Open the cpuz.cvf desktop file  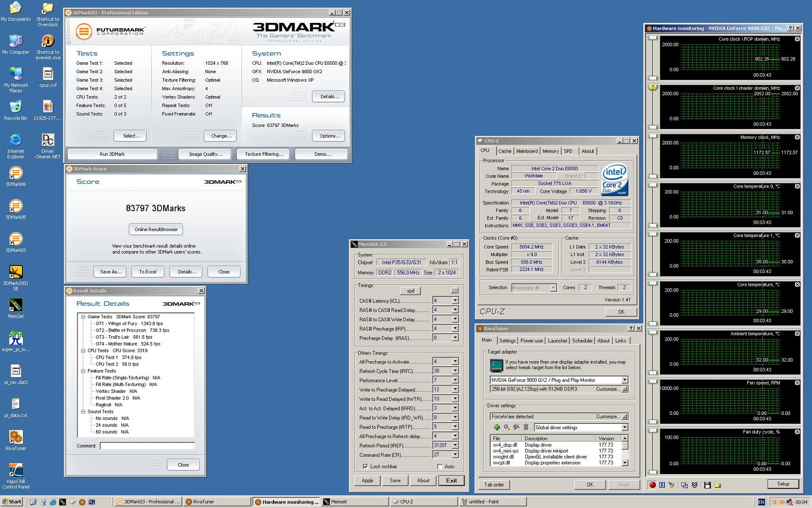click(48, 77)
